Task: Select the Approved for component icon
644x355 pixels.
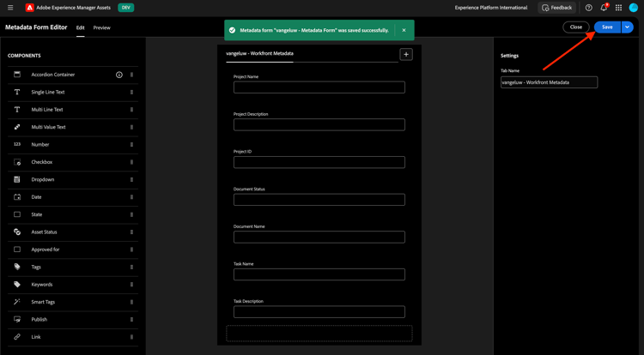Action: (x=17, y=250)
